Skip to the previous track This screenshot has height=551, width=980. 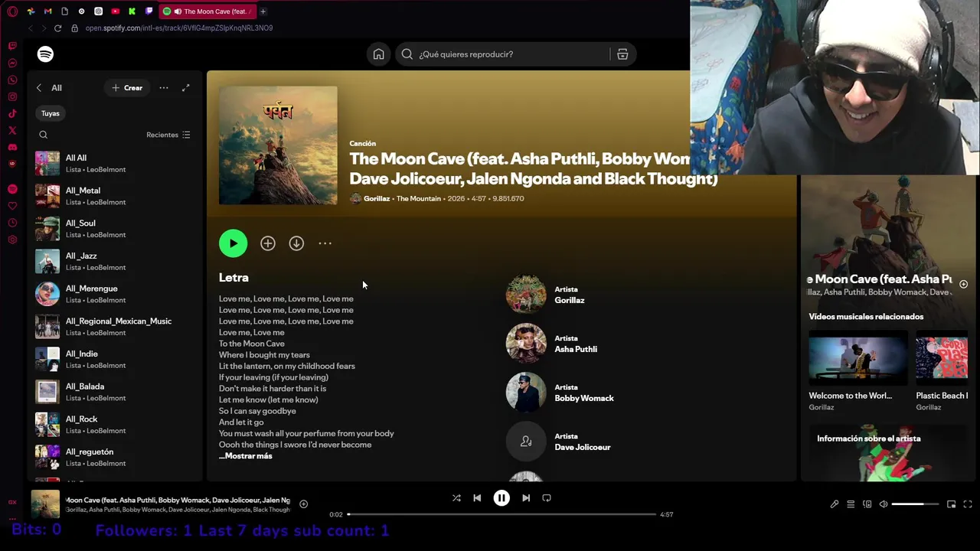coord(477,498)
